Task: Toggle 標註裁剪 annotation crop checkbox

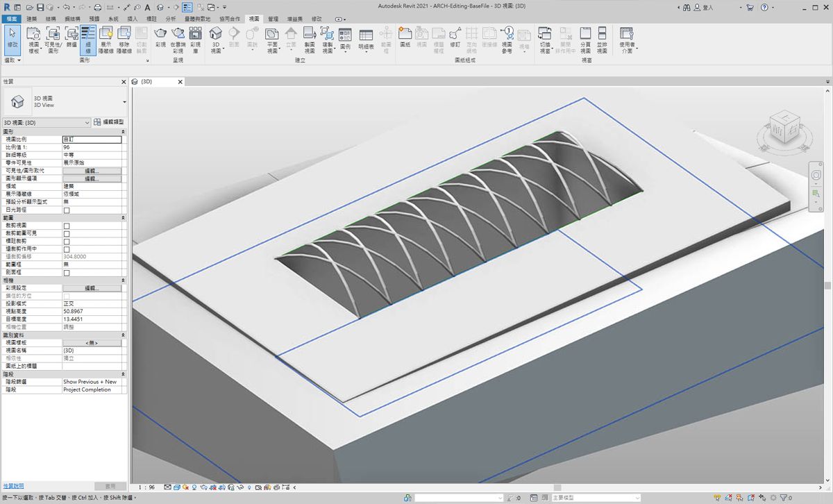Action: (x=67, y=242)
